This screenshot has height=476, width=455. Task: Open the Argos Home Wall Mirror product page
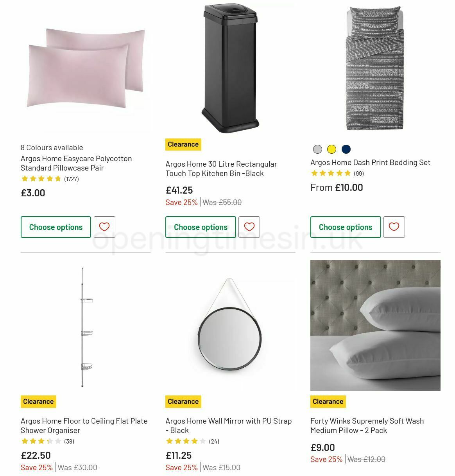pos(228,426)
